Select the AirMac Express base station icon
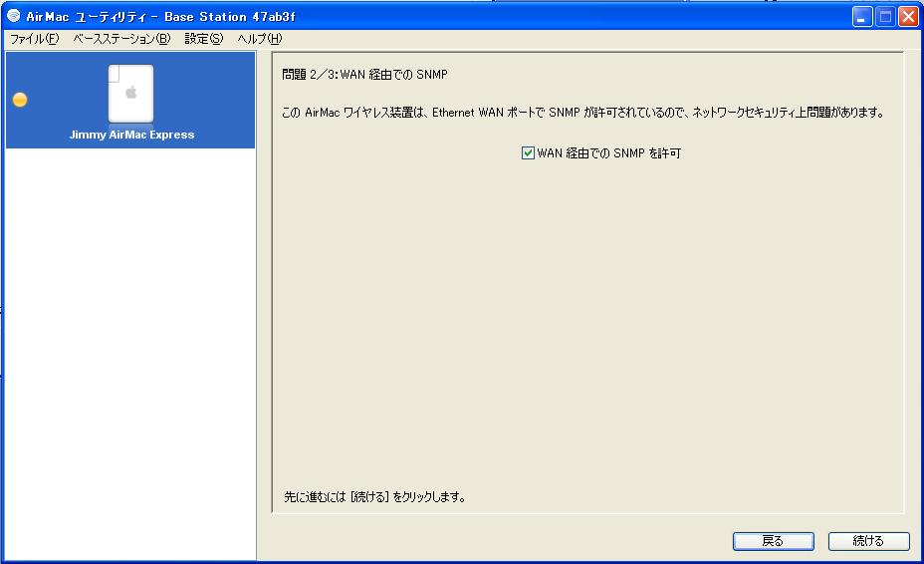 pyautogui.click(x=130, y=94)
